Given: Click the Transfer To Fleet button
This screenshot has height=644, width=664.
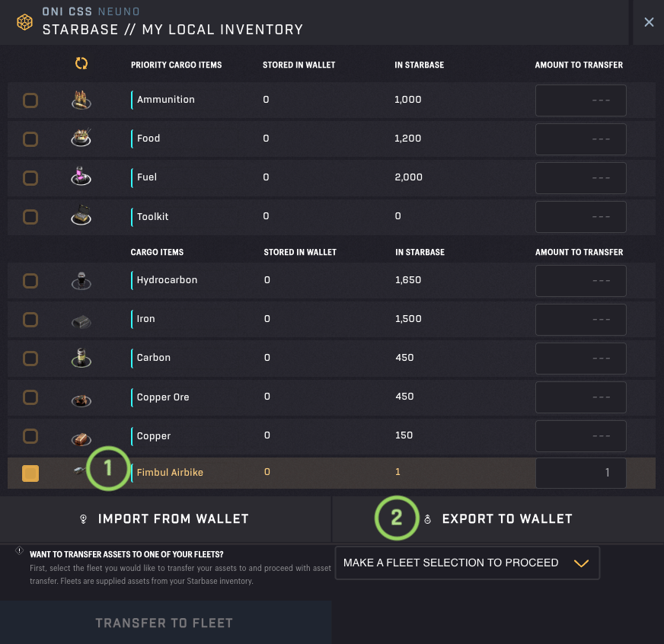Looking at the screenshot, I should coord(165,623).
